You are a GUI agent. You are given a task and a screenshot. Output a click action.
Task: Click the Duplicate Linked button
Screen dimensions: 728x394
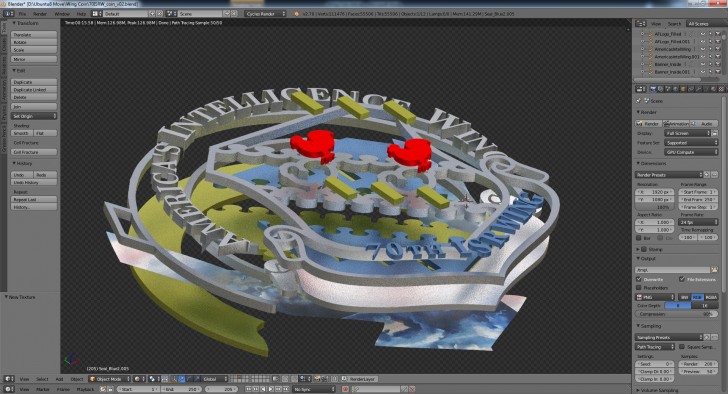34,90
